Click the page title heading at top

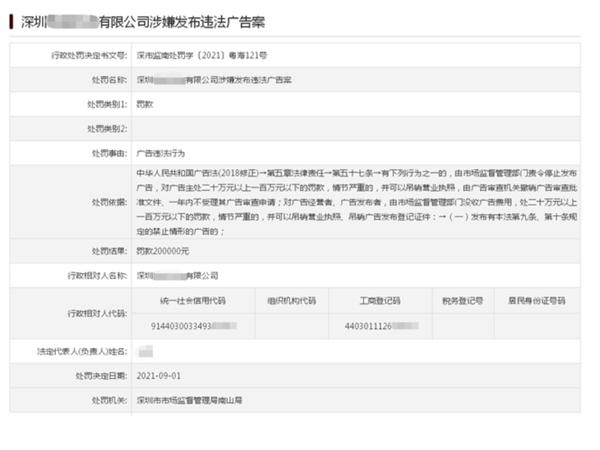(x=140, y=20)
